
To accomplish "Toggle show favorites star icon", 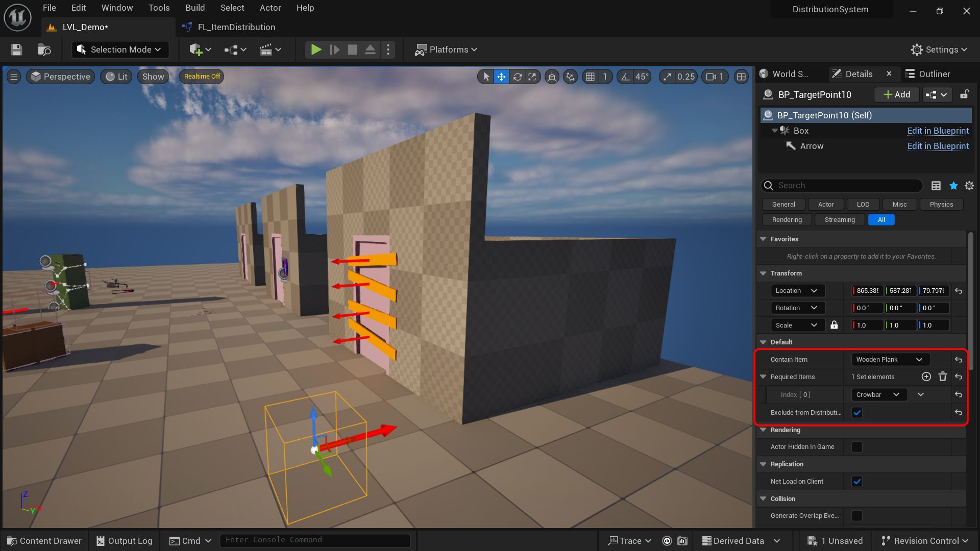I will click(953, 186).
